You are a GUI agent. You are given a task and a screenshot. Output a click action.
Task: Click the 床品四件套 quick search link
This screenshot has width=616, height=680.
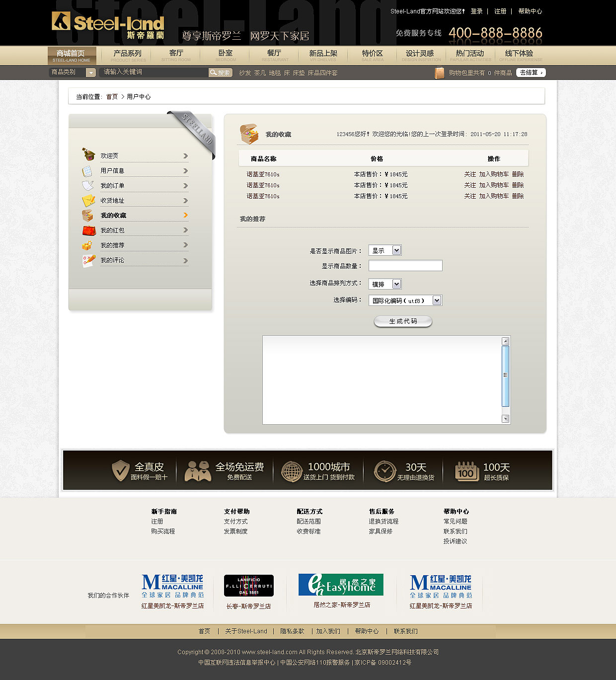click(x=322, y=73)
